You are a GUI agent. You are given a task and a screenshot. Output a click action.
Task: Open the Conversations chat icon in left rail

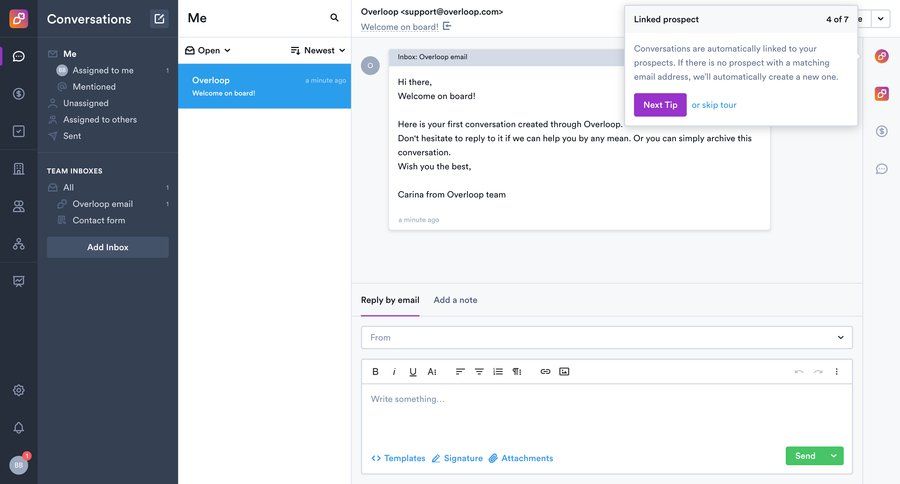coord(18,56)
